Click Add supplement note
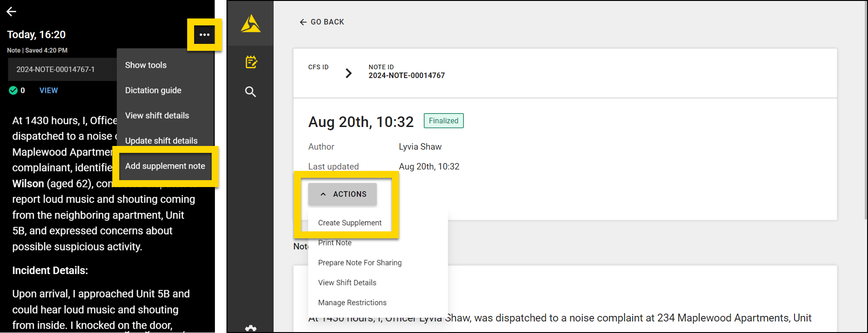Viewport: 868px width, 333px height. 165,166
